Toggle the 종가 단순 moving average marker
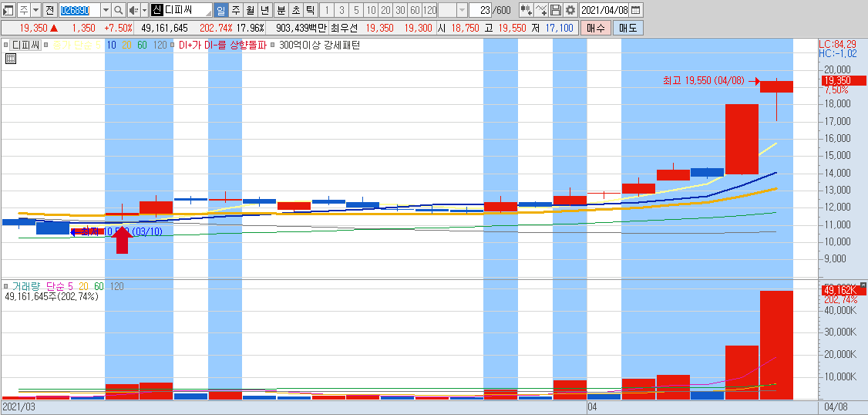Image resolution: width=868 pixels, height=415 pixels. point(46,46)
